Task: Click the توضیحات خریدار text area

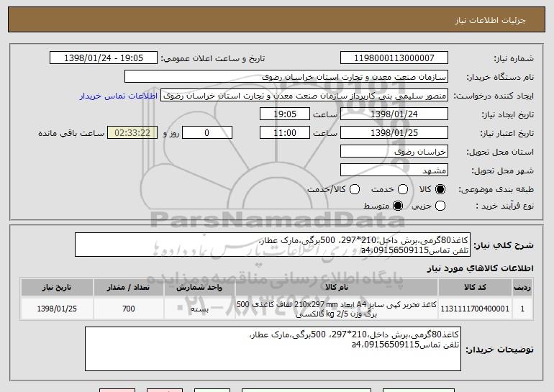Action: 273,349
